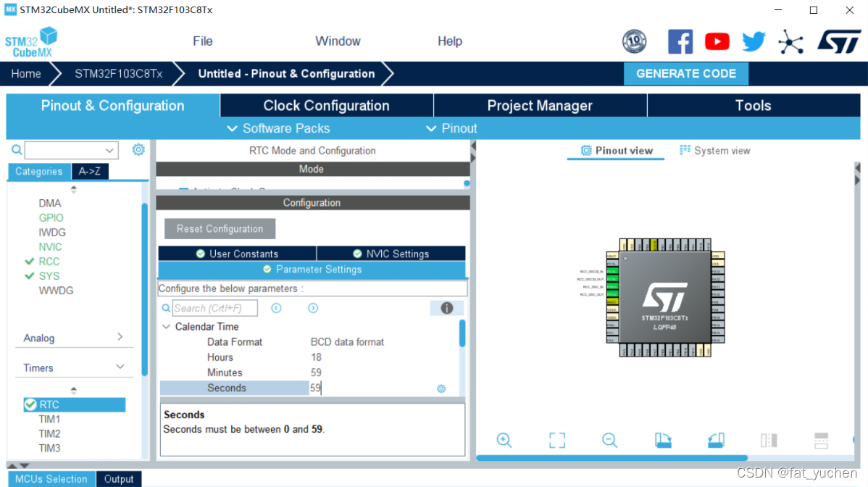Viewport: 868px width, 487px height.
Task: Select the GPIO peripheral
Action: pos(51,217)
